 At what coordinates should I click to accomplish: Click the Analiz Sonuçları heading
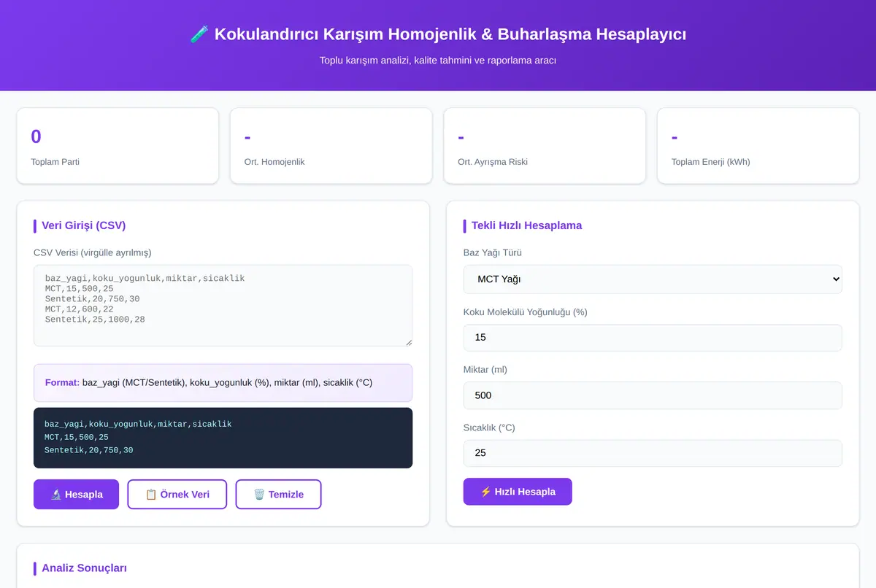point(84,568)
